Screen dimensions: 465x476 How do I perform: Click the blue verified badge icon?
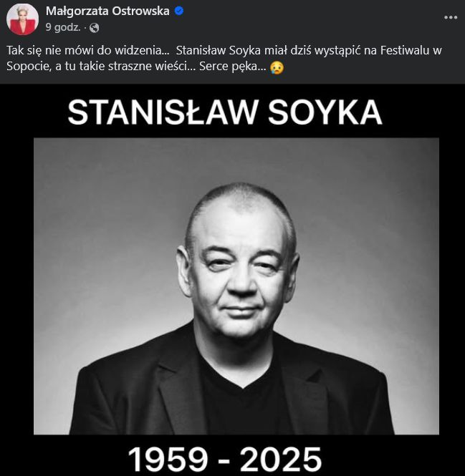179,11
